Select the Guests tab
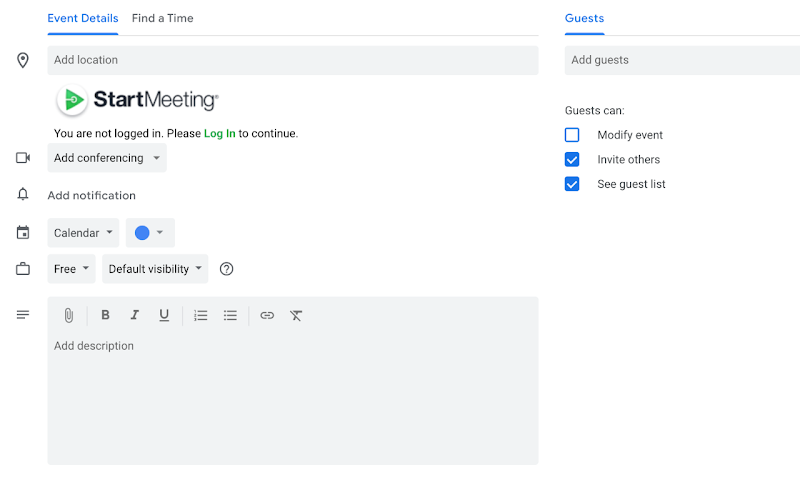 (x=584, y=18)
